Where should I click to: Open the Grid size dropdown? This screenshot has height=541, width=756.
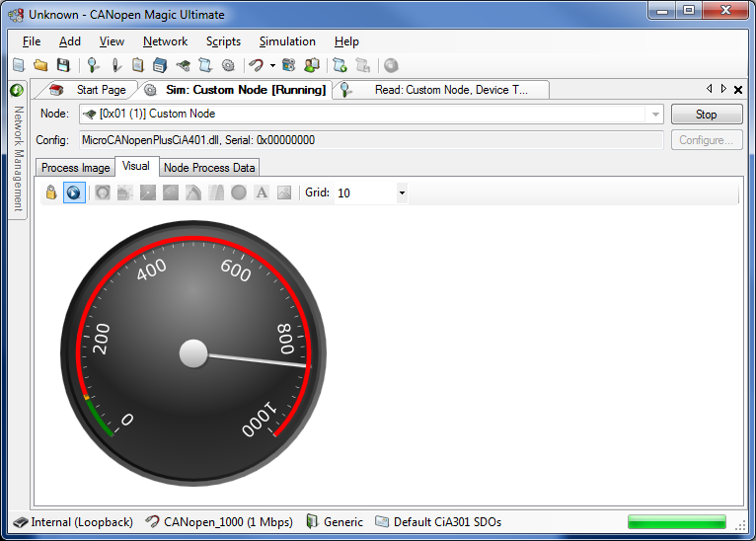pyautogui.click(x=402, y=193)
